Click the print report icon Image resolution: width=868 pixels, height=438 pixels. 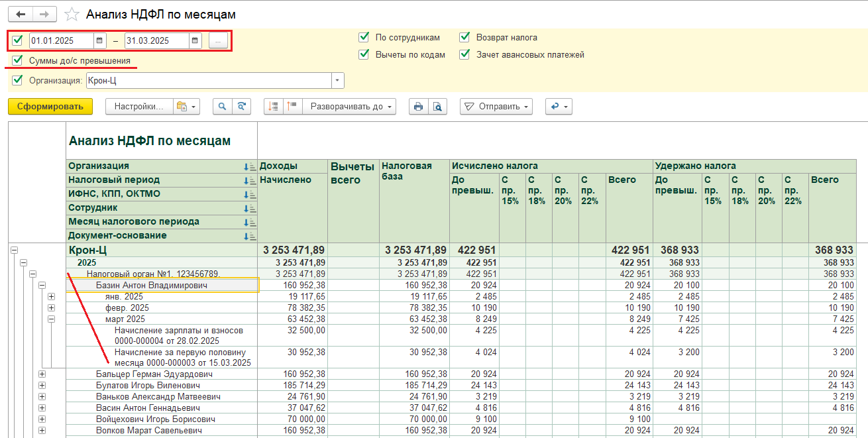[x=418, y=106]
